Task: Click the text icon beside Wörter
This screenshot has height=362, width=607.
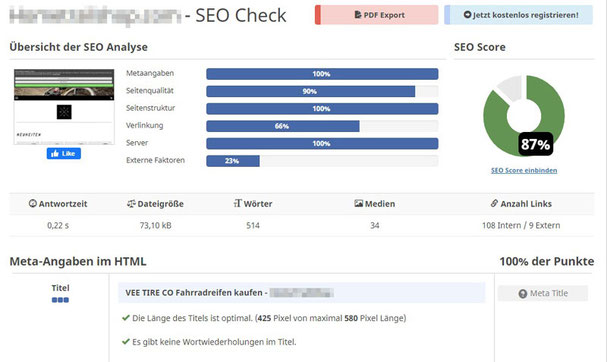Action: pyautogui.click(x=237, y=203)
